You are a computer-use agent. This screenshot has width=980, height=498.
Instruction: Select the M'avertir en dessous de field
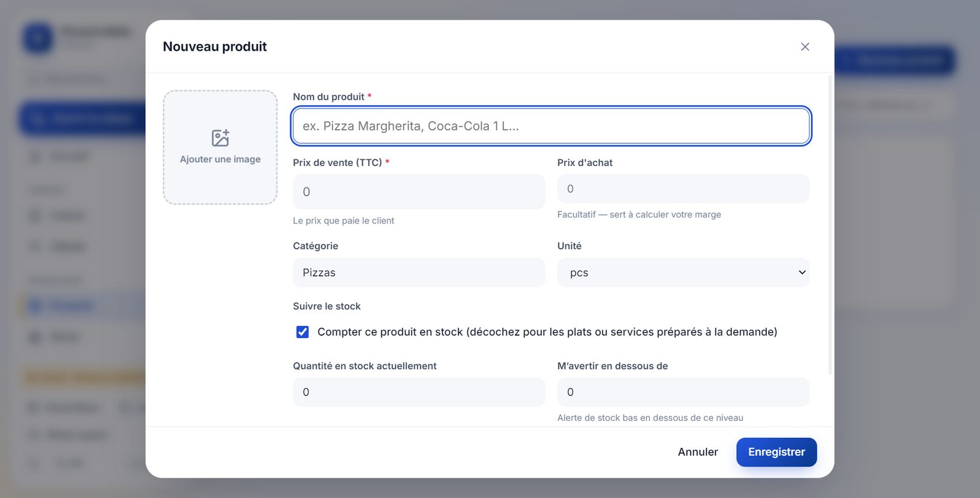(x=683, y=392)
